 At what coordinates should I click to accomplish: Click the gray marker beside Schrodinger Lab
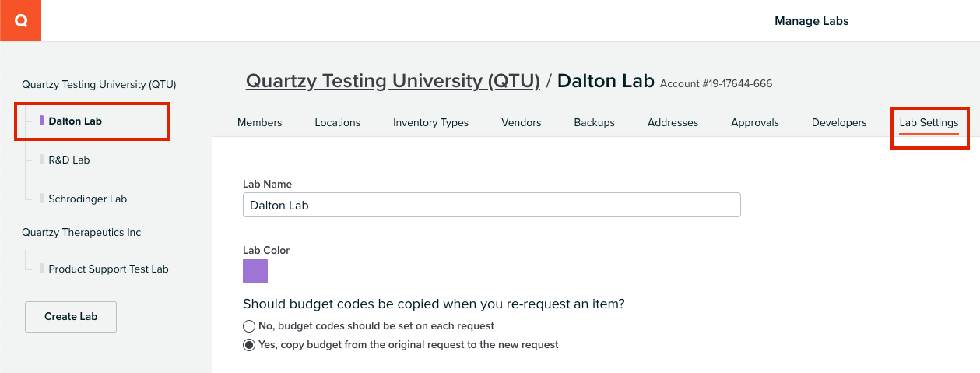click(x=41, y=199)
